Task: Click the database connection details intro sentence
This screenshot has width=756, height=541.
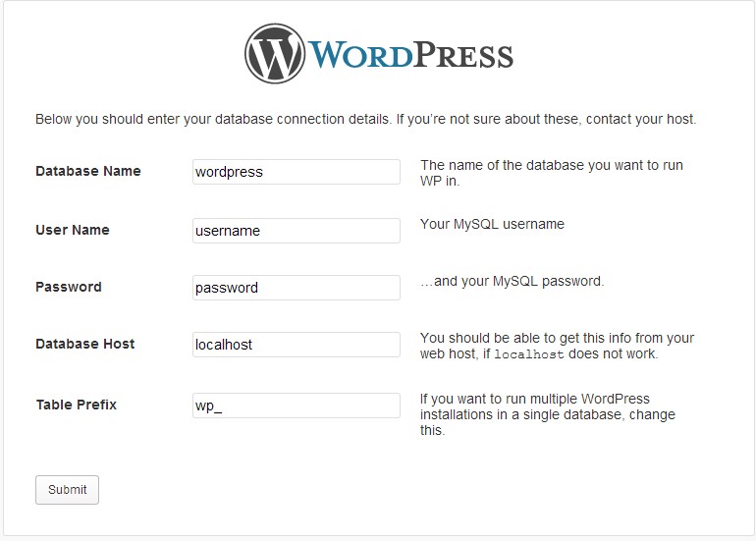Action: (x=366, y=119)
